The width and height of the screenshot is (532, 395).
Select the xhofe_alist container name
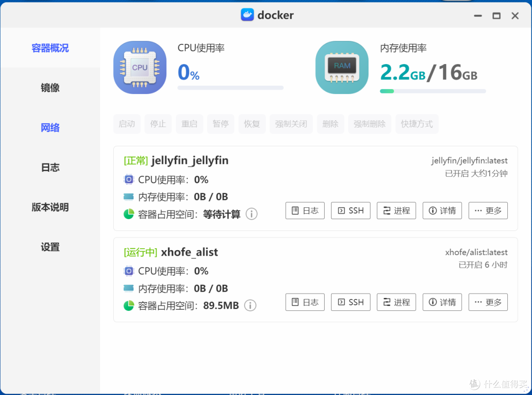[x=189, y=252]
